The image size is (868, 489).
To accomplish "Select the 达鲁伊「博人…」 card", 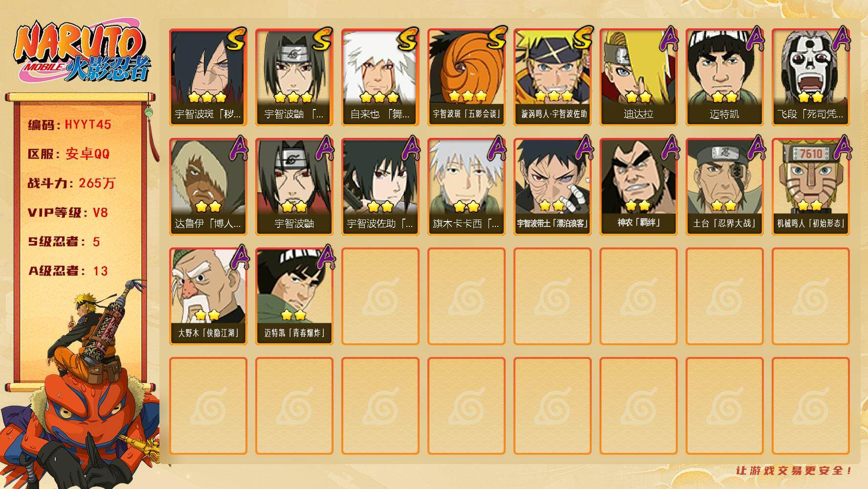I will (x=208, y=187).
